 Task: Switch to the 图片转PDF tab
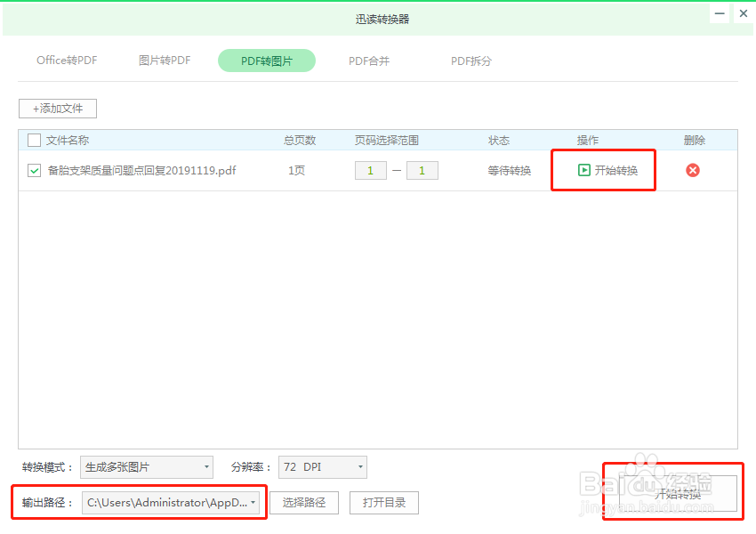click(165, 61)
